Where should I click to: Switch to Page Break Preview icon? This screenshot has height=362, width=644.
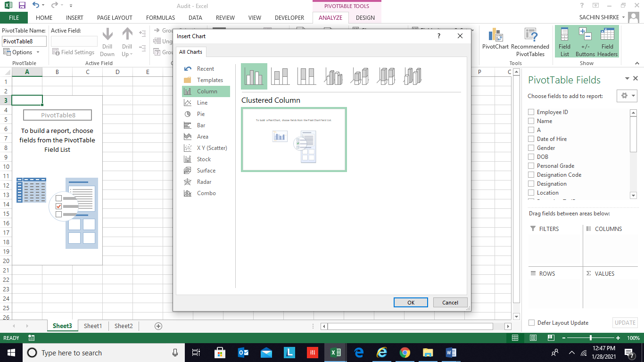point(551,338)
